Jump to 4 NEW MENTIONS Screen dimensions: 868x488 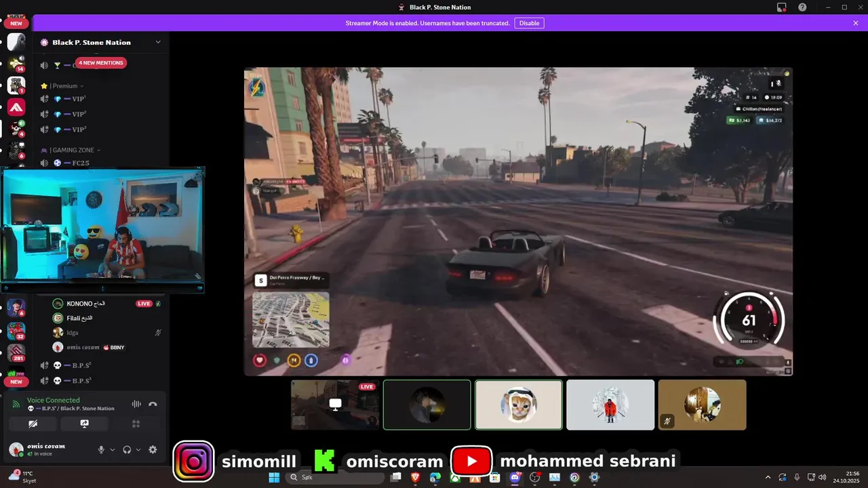(x=100, y=63)
